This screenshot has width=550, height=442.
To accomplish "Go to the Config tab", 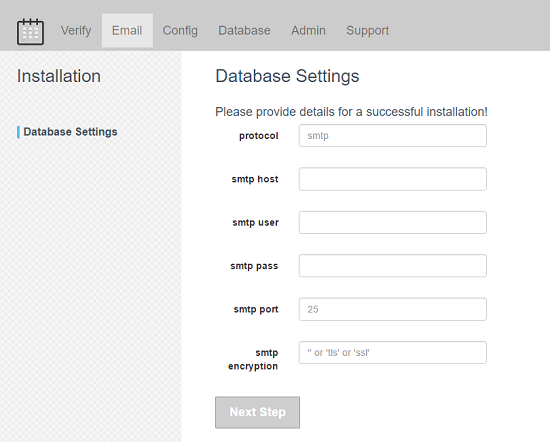I will (x=180, y=31).
